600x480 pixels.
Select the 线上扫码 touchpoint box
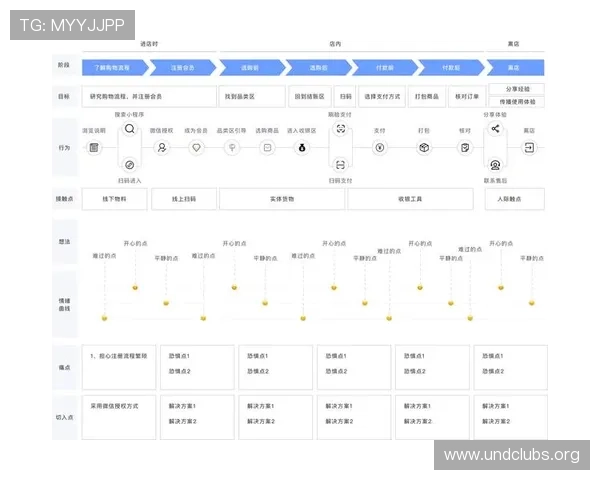pyautogui.click(x=184, y=199)
